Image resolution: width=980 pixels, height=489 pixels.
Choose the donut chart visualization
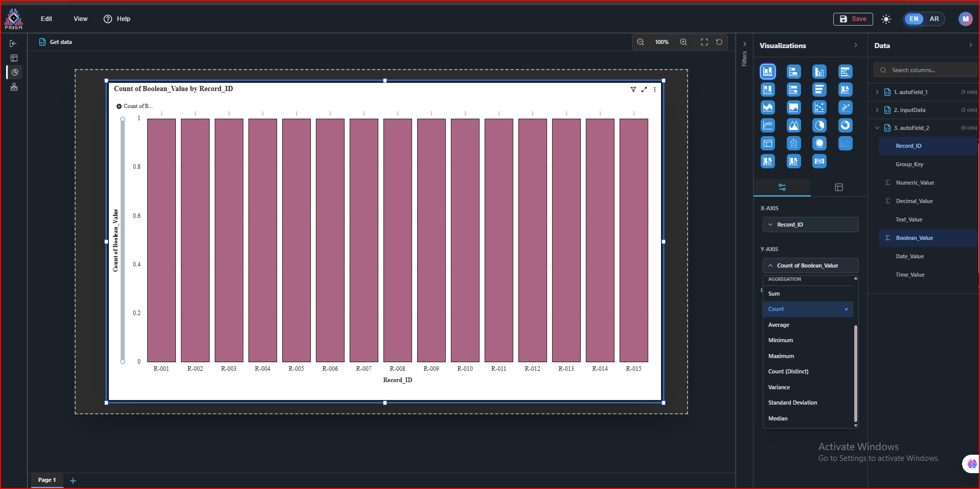pos(845,125)
